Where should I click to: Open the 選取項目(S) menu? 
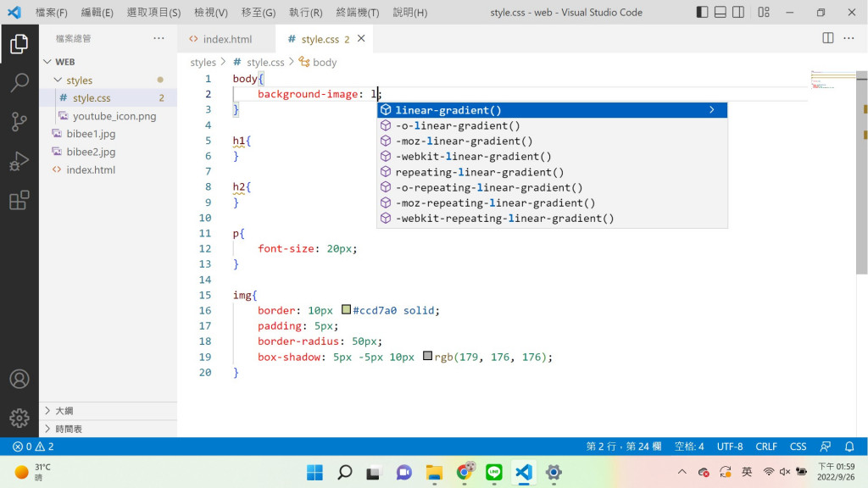click(153, 12)
